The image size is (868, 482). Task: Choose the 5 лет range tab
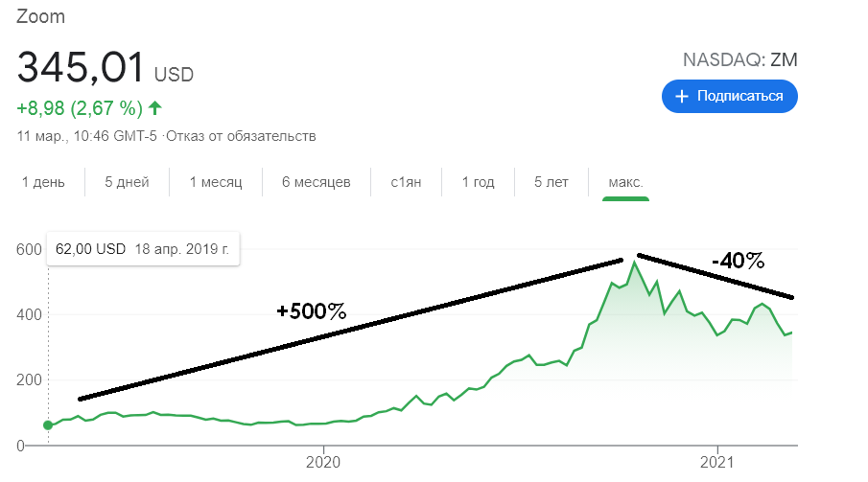click(x=551, y=182)
